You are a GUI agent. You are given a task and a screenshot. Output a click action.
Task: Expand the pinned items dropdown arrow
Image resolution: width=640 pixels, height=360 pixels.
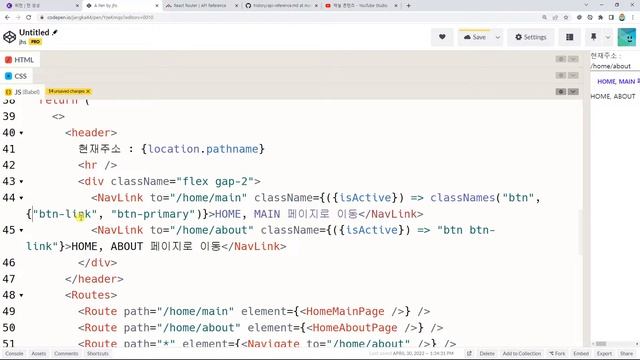pos(608,37)
